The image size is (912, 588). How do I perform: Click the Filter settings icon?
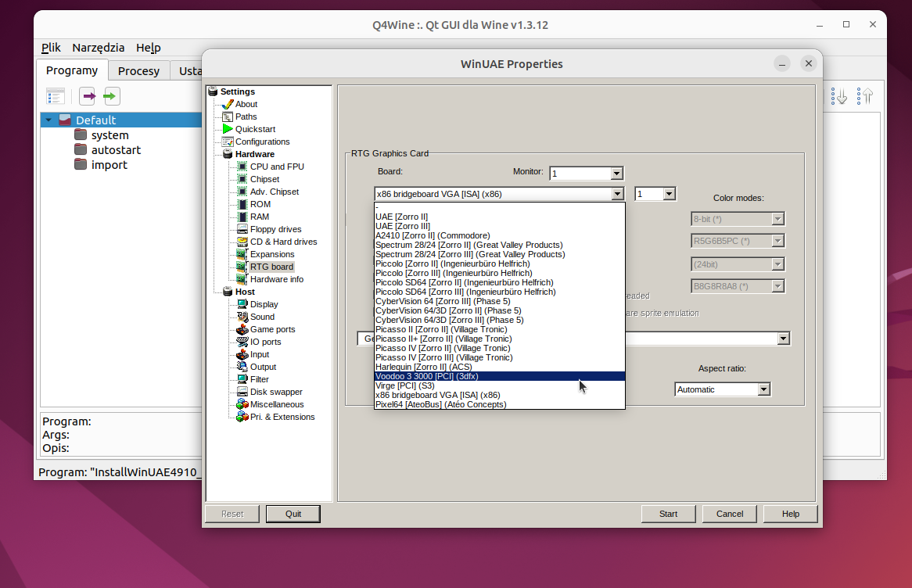point(242,379)
